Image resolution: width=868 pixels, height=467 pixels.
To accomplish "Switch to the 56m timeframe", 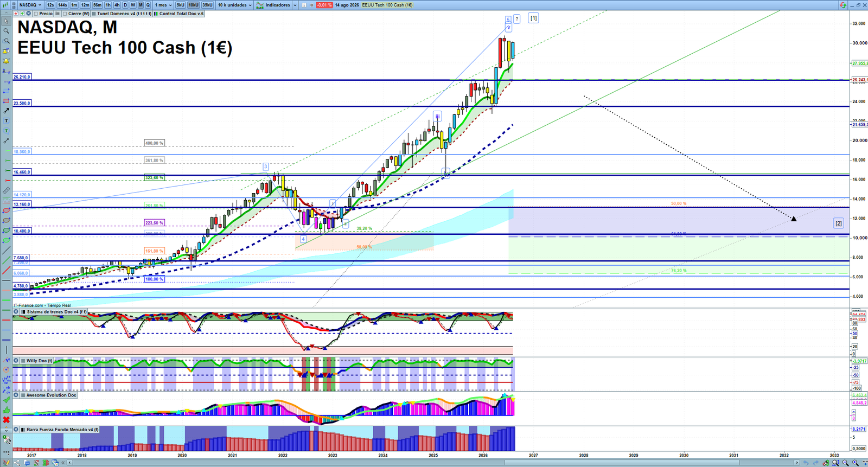I will tap(97, 5).
